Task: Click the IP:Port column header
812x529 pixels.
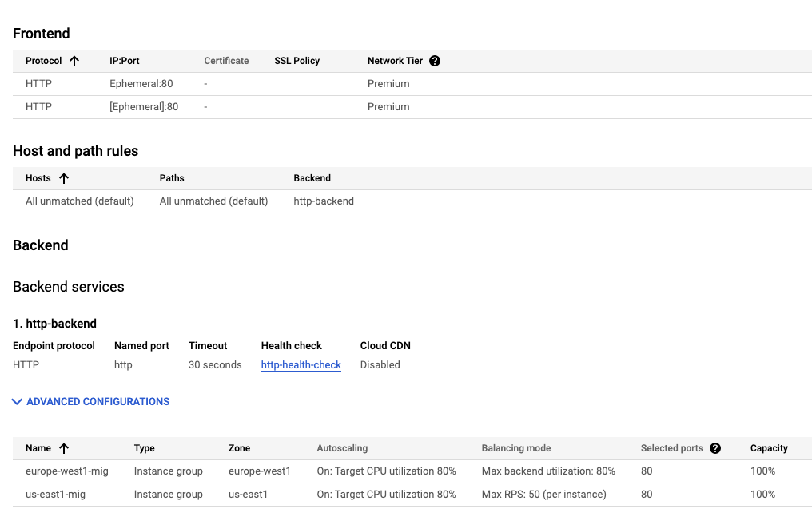Action: (125, 61)
